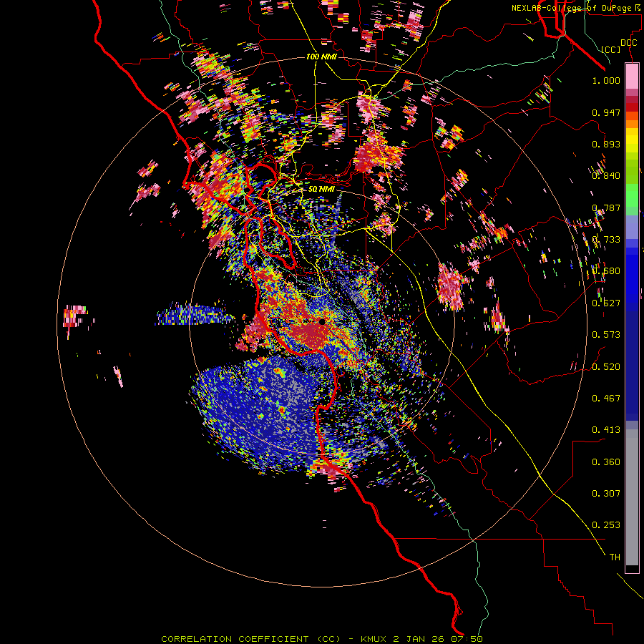Click the "DCC" label above the legend
The height and width of the screenshot is (644, 644).
click(628, 43)
